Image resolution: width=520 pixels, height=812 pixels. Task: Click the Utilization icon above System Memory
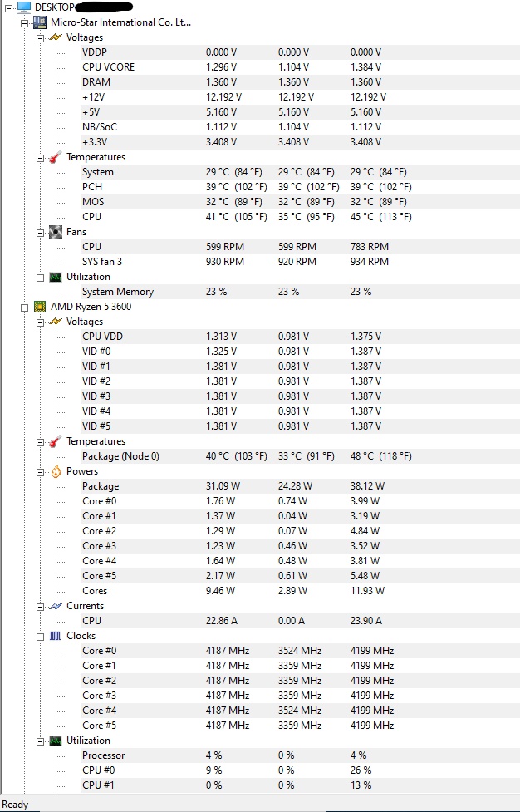[x=54, y=277]
